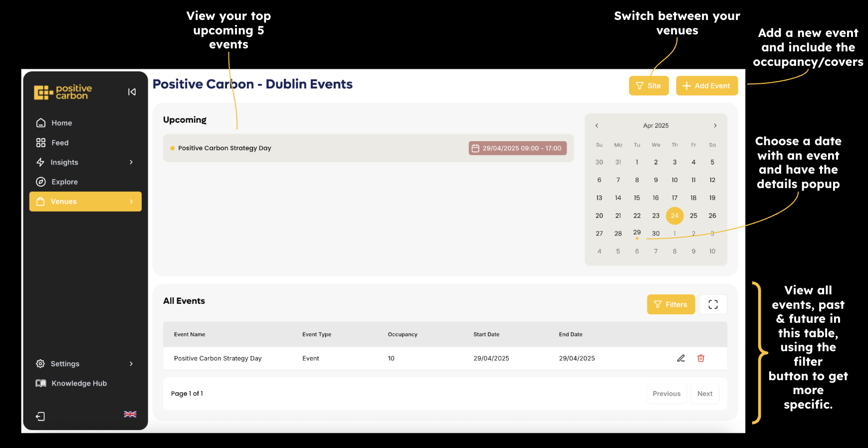This screenshot has width=868, height=448.
Task: Delete the Positive Carbon Strategy Day event
Action: [701, 358]
